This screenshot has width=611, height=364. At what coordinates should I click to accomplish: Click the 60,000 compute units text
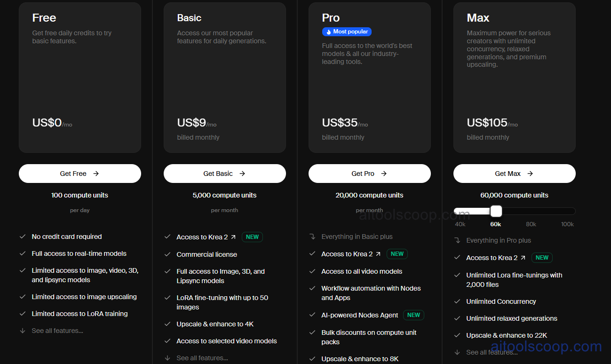pyautogui.click(x=515, y=195)
